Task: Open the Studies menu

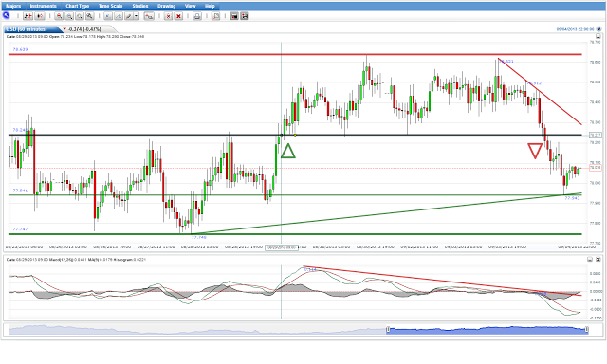Action: click(139, 6)
